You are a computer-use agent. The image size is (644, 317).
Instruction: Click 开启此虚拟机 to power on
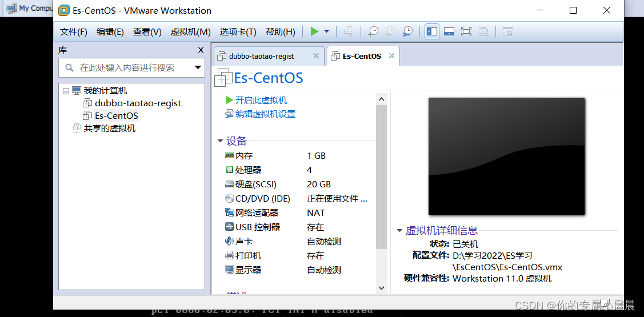(261, 100)
